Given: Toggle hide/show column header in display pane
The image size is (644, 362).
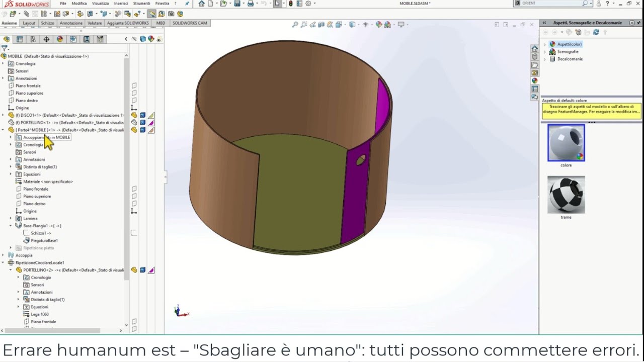Looking at the screenshot, I should (x=134, y=39).
